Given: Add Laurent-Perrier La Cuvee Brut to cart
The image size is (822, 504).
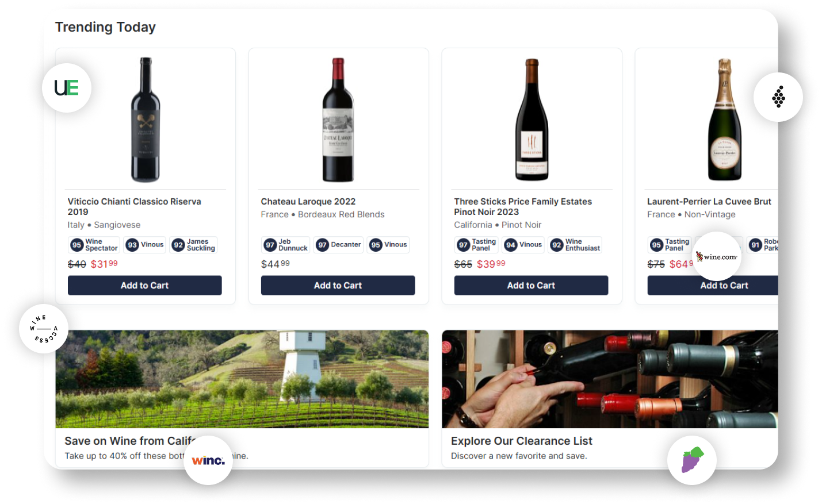Looking at the screenshot, I should pyautogui.click(x=713, y=286).
